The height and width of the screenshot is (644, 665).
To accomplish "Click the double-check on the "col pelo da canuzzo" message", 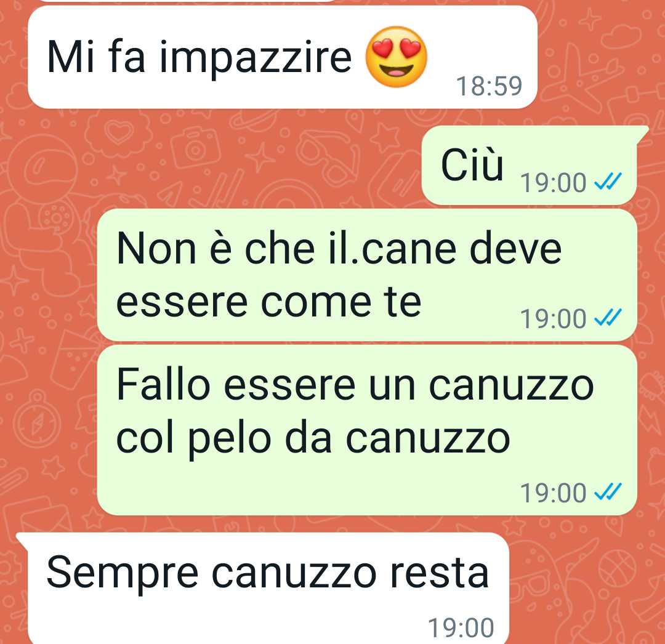I will [x=608, y=492].
